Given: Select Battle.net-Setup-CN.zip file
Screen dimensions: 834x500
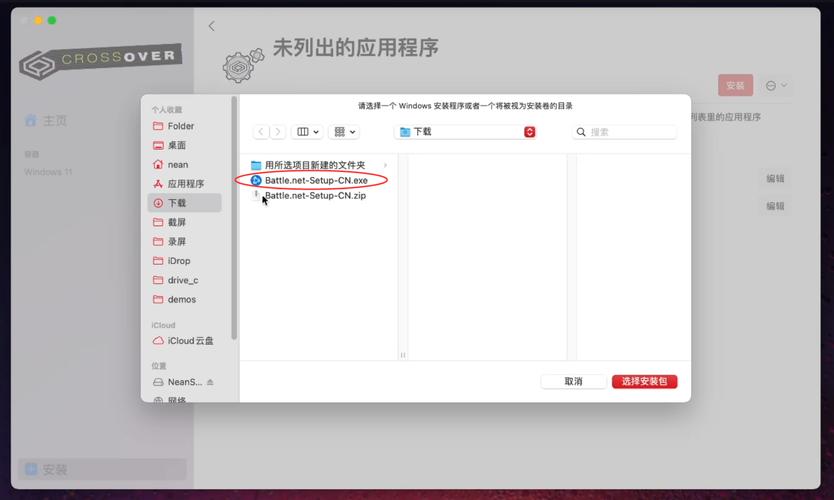Looking at the screenshot, I should [x=316, y=196].
